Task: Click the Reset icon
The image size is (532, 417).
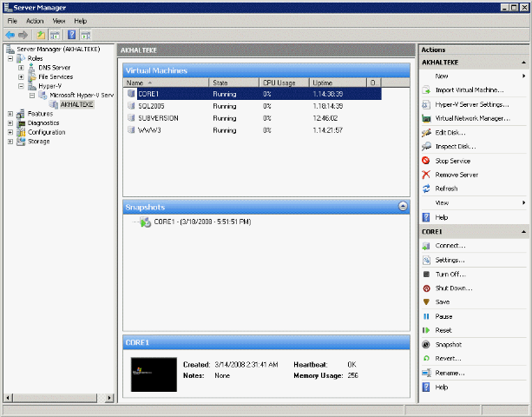Action: [426, 330]
